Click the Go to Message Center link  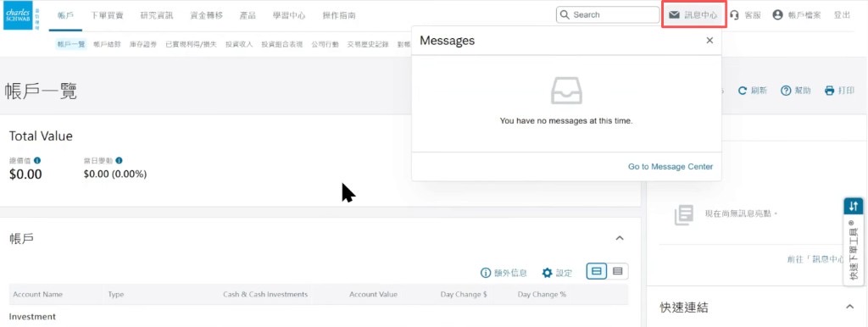(x=670, y=167)
